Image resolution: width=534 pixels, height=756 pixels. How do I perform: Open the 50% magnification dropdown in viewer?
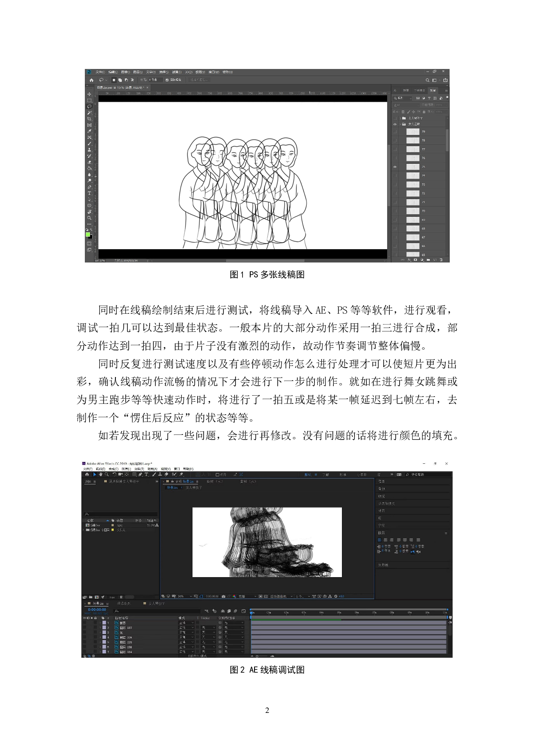184,597
